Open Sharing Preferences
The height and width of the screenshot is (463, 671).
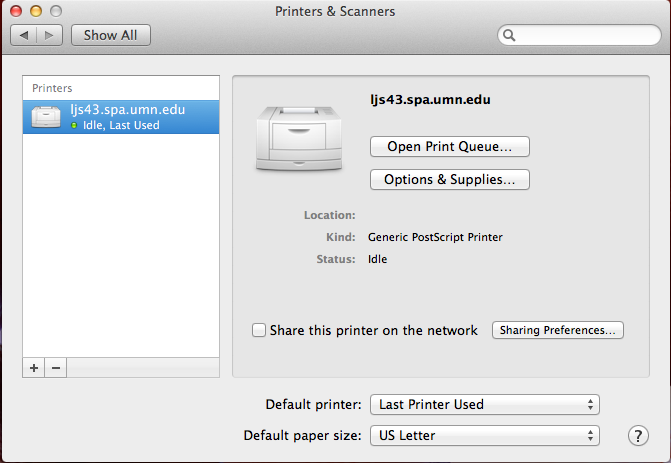[558, 330]
